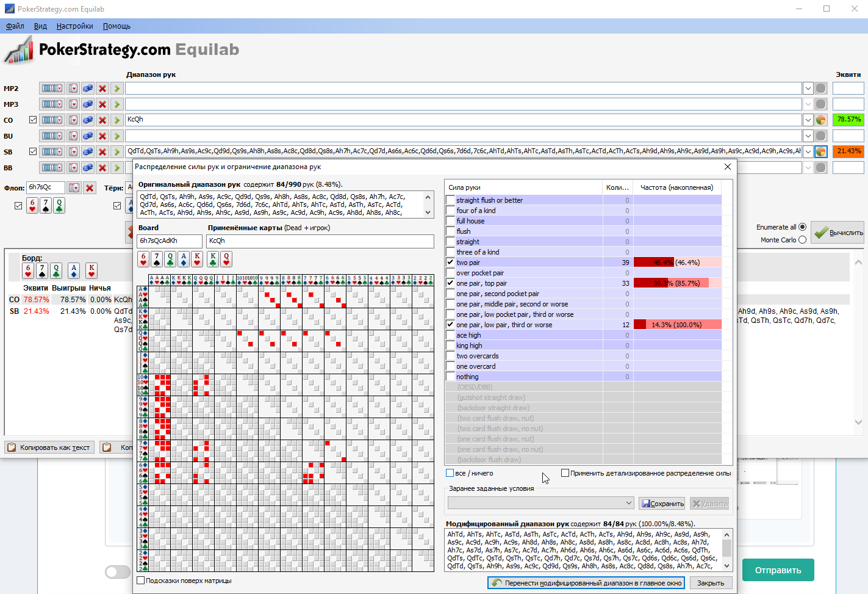The height and width of the screenshot is (594, 868).
Task: Open the range selector for BB
Action: coord(51,168)
